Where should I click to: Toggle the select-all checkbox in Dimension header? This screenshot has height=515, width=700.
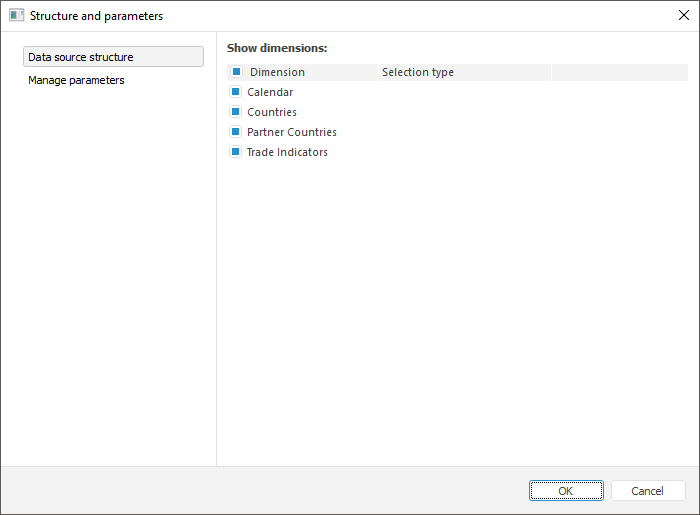236,72
